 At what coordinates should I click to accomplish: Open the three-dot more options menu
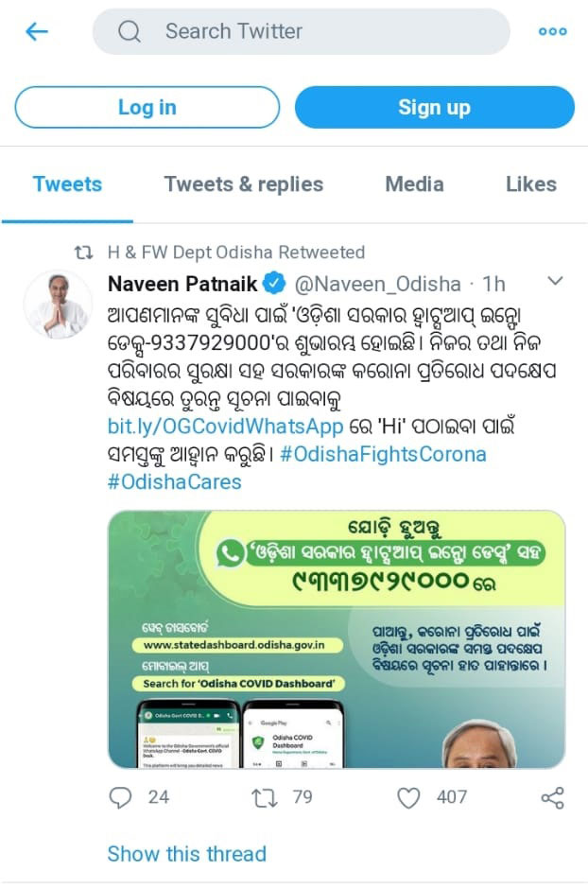(x=552, y=32)
